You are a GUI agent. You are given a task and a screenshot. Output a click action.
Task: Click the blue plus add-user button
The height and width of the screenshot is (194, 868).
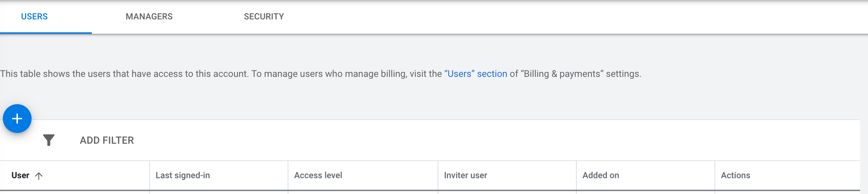17,119
